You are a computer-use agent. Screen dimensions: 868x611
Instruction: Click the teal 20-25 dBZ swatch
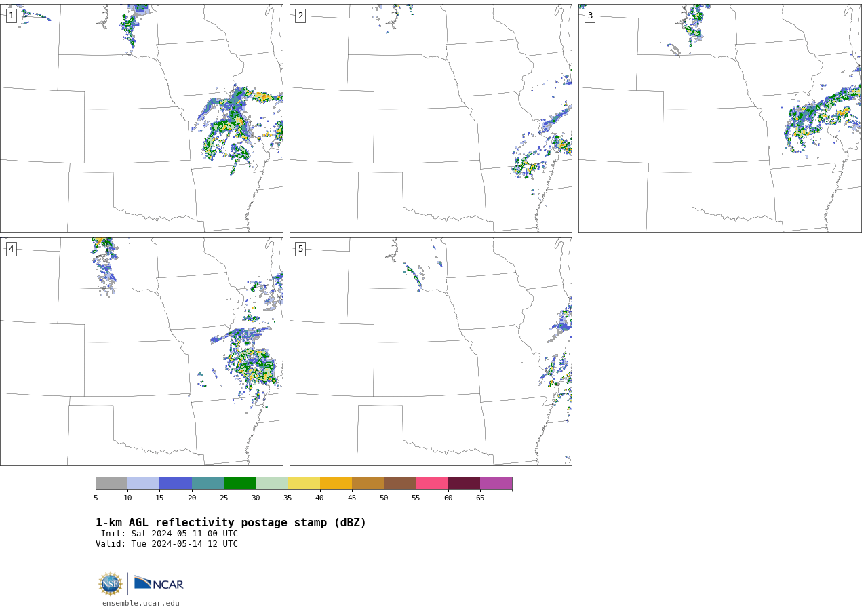click(208, 484)
